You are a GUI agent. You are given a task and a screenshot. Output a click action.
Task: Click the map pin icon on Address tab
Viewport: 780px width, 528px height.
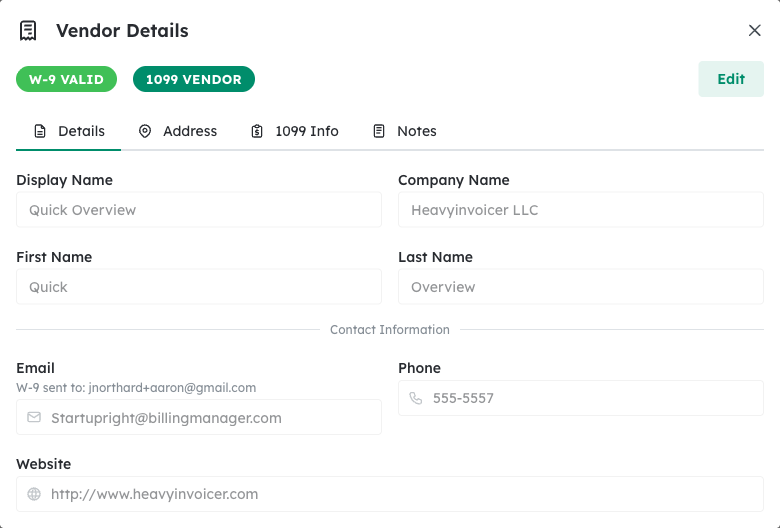(145, 131)
